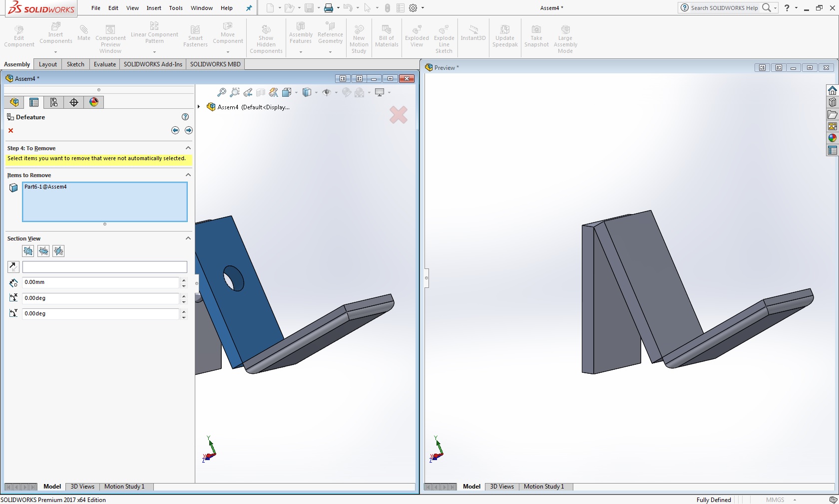Cancel the Defeature operation with red X

point(10,131)
